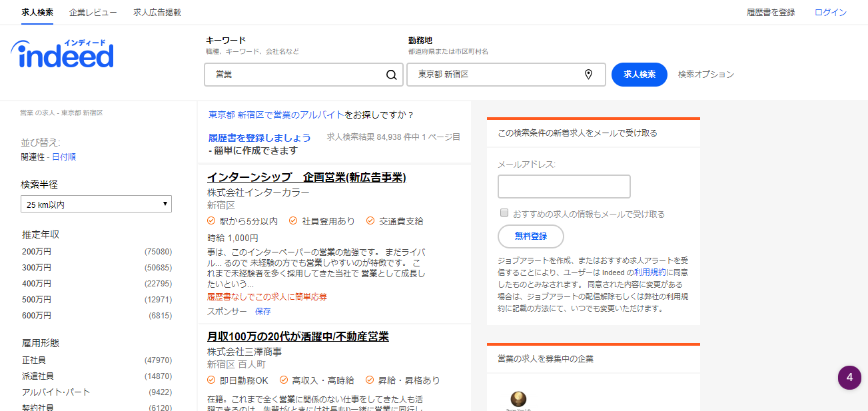The height and width of the screenshot is (411, 868).
Task: Click into the メールアドレス input field
Action: pyautogui.click(x=564, y=187)
